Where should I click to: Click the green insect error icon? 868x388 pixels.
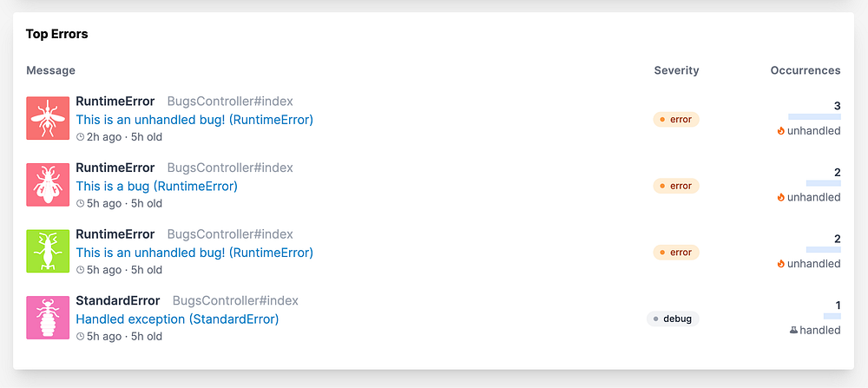point(48,252)
